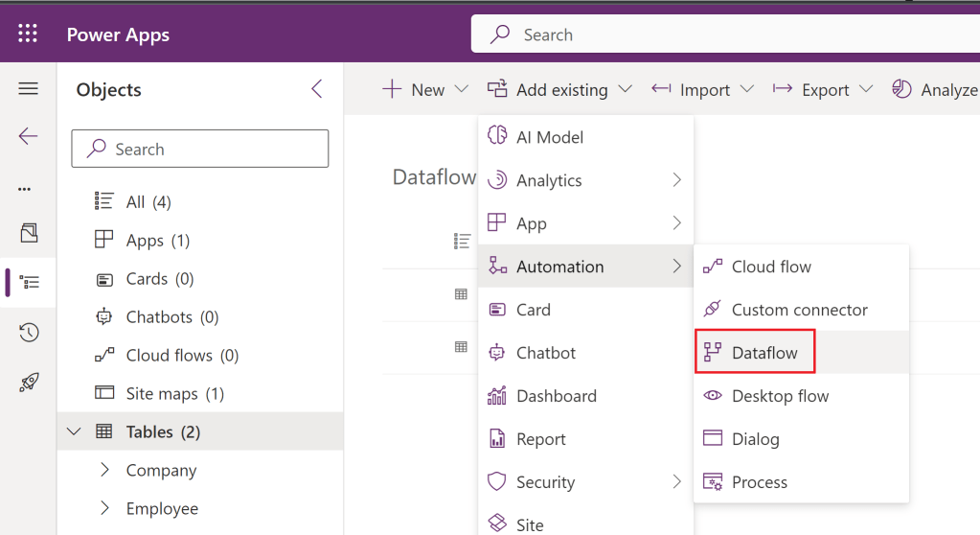Collapse the Tables (2) tree node
Screen dimensions: 980x535
click(74, 431)
